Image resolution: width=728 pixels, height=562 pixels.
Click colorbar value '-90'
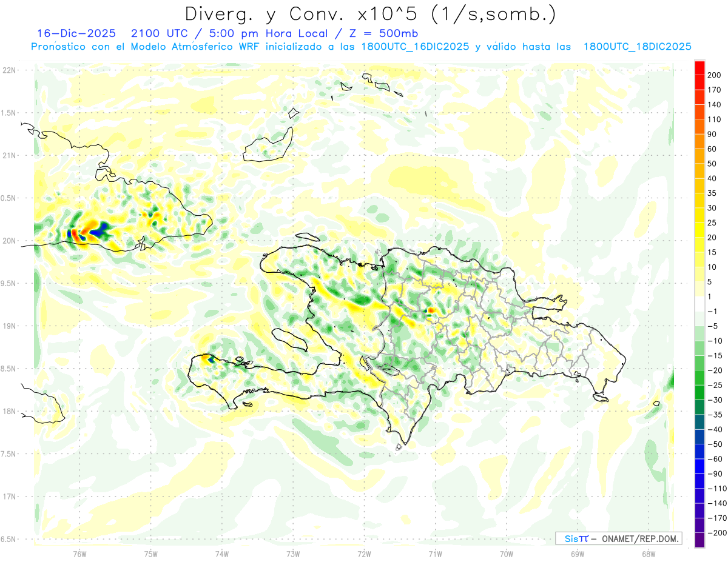[715, 473]
